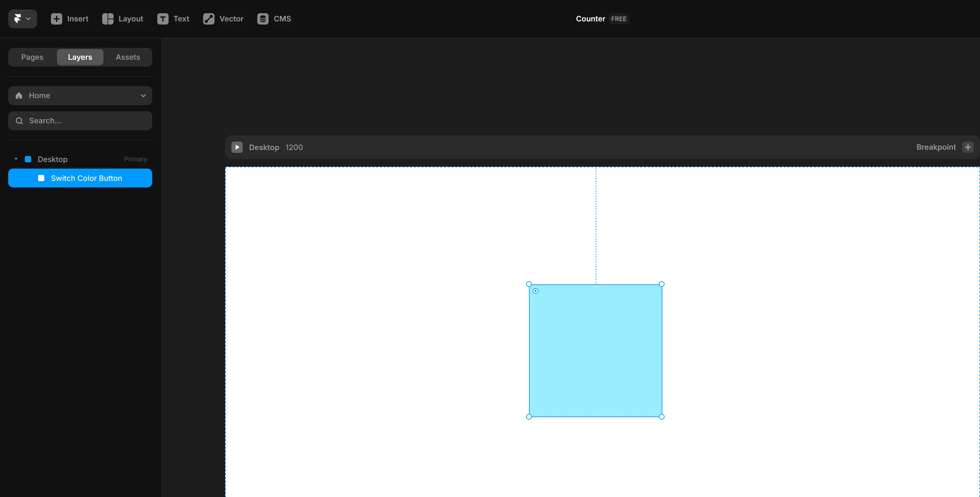980x497 pixels.
Task: Open the Home page dropdown
Action: pyautogui.click(x=80, y=96)
